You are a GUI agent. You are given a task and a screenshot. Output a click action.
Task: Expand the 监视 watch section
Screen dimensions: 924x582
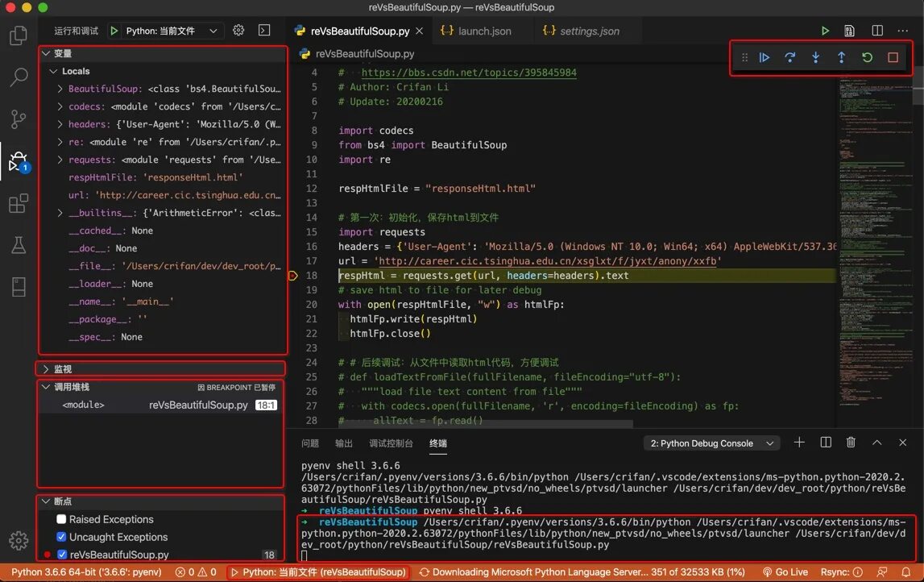(x=46, y=368)
